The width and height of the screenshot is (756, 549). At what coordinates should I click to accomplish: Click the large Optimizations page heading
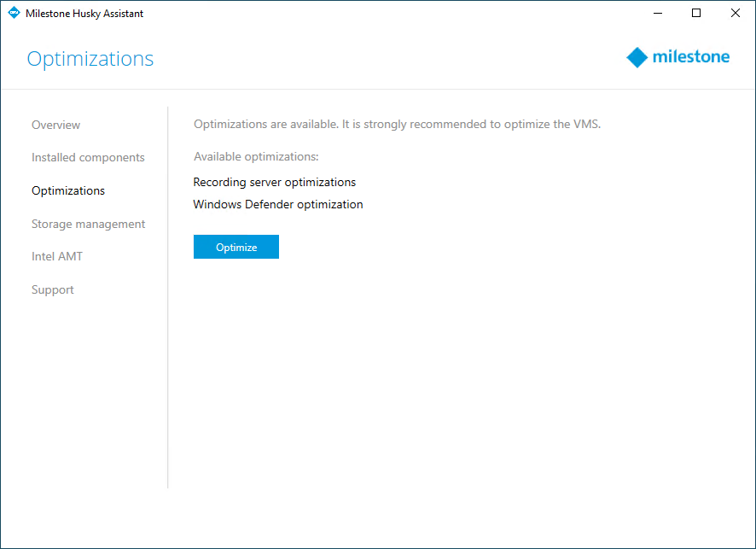point(90,59)
